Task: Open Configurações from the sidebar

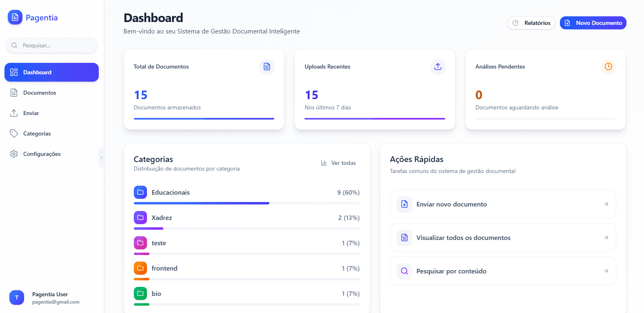Action: tap(42, 154)
